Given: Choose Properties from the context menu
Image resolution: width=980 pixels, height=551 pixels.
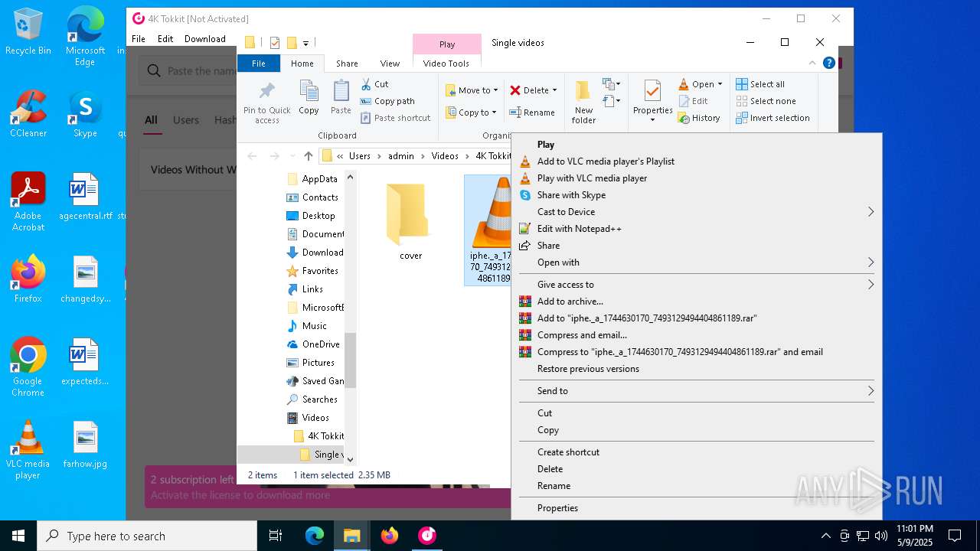Looking at the screenshot, I should 696,508.
